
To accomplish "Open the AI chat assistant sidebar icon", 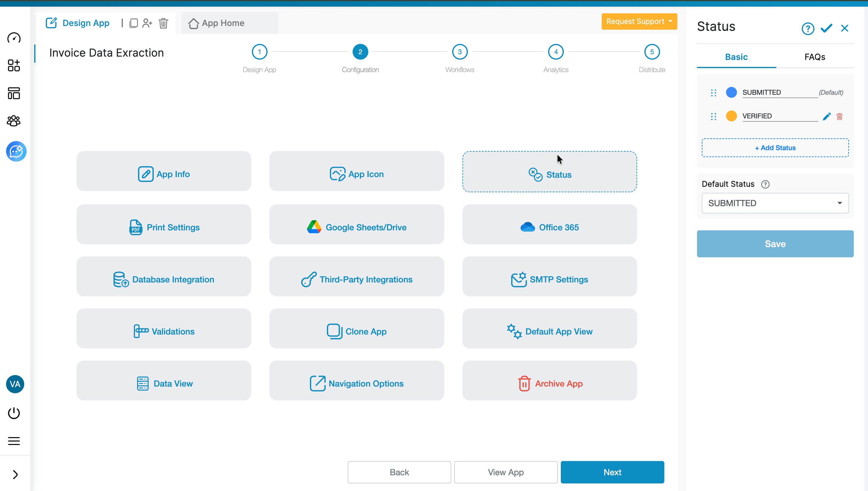I will (x=16, y=151).
